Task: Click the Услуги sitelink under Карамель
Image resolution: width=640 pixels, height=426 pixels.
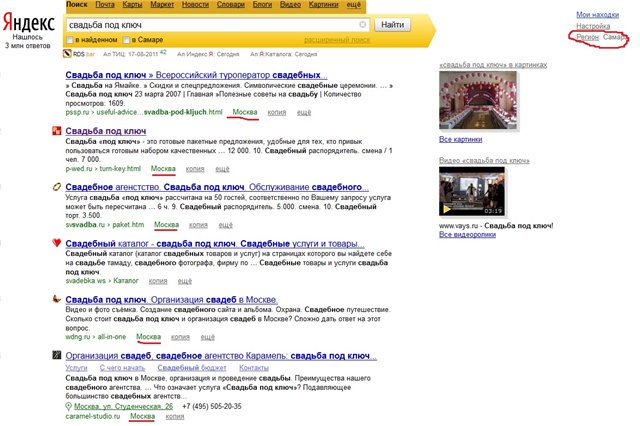Action: coord(76,368)
